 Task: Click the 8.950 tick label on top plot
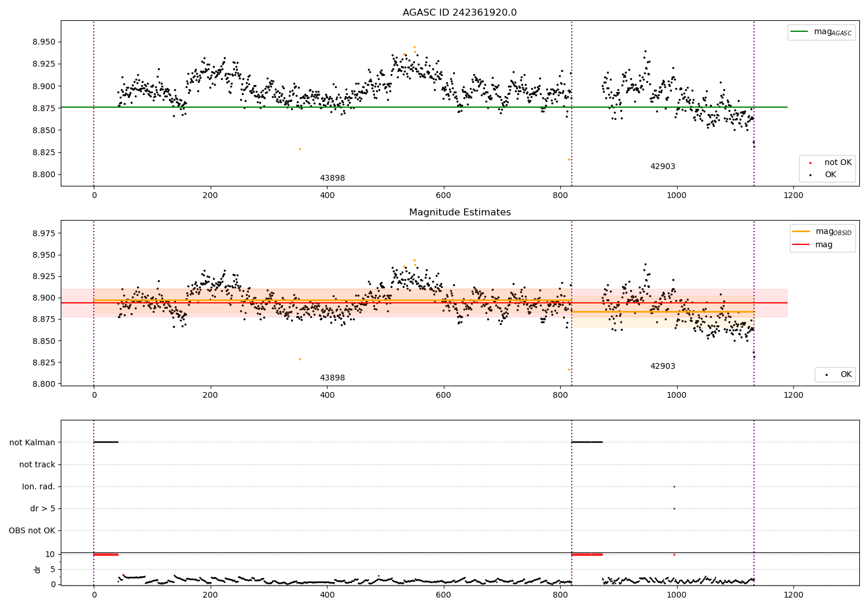(x=44, y=42)
